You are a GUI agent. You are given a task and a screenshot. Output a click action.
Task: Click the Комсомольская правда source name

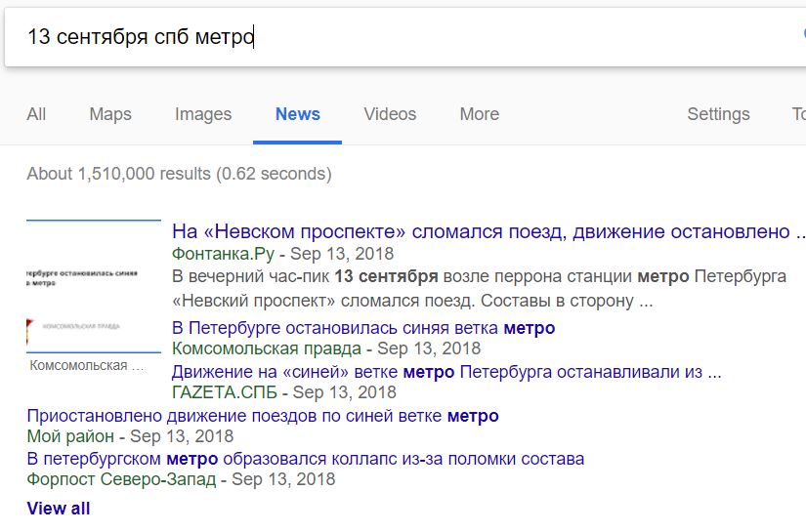tap(267, 348)
